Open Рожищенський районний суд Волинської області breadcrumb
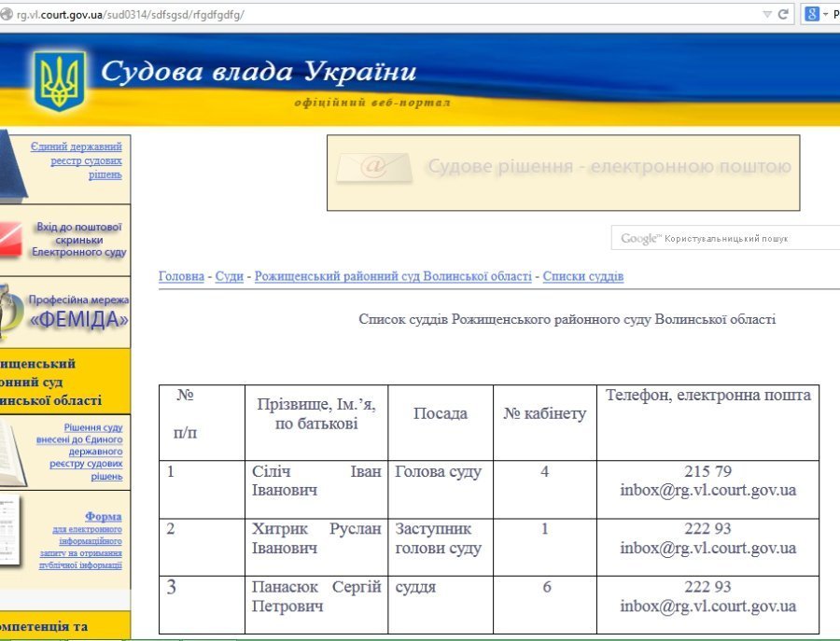 pos(393,276)
